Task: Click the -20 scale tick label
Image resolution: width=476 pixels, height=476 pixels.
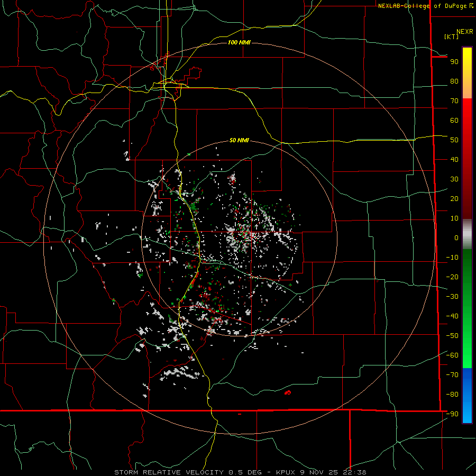Action: (452, 277)
